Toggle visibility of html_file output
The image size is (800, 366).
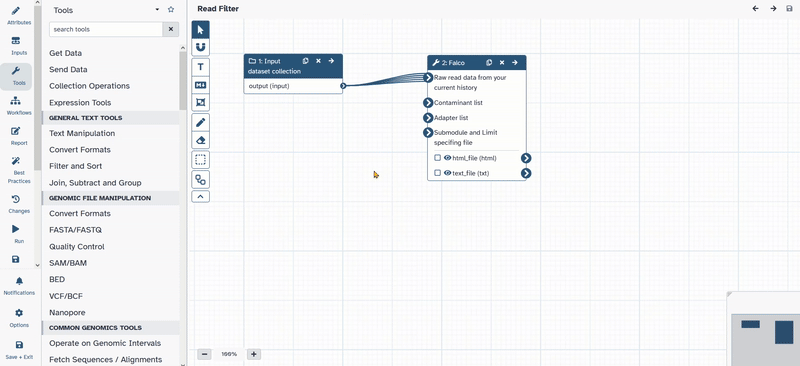pyautogui.click(x=447, y=158)
